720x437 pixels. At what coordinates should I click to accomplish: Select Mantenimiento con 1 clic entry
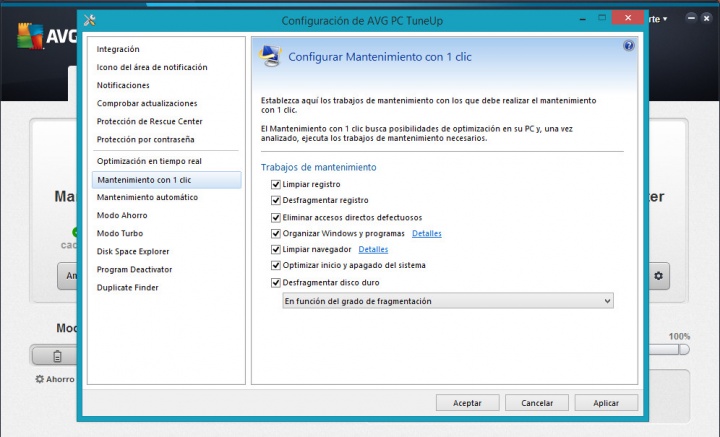click(166, 180)
